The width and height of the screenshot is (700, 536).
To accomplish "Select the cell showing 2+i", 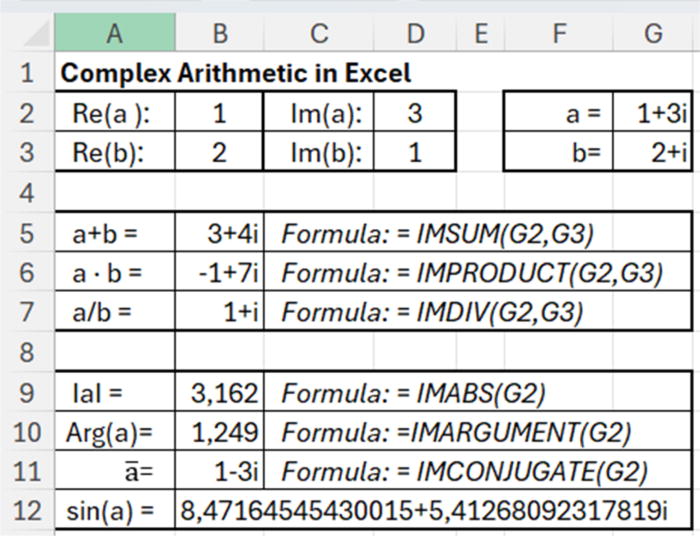I will 653,152.
